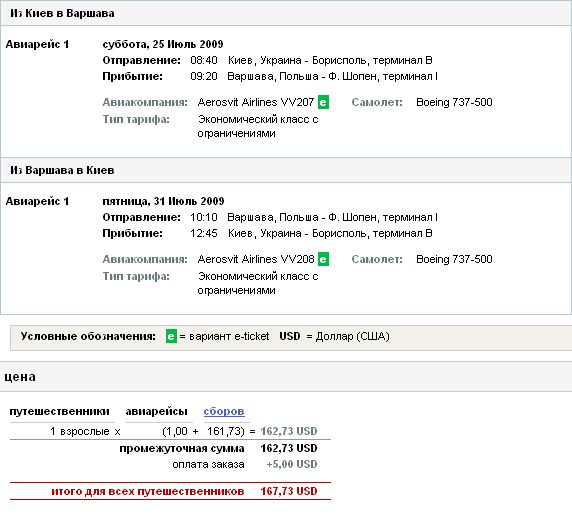Click the date суббота, 25 Июль 2009
Viewport: 572px width, 516px height.
click(163, 44)
